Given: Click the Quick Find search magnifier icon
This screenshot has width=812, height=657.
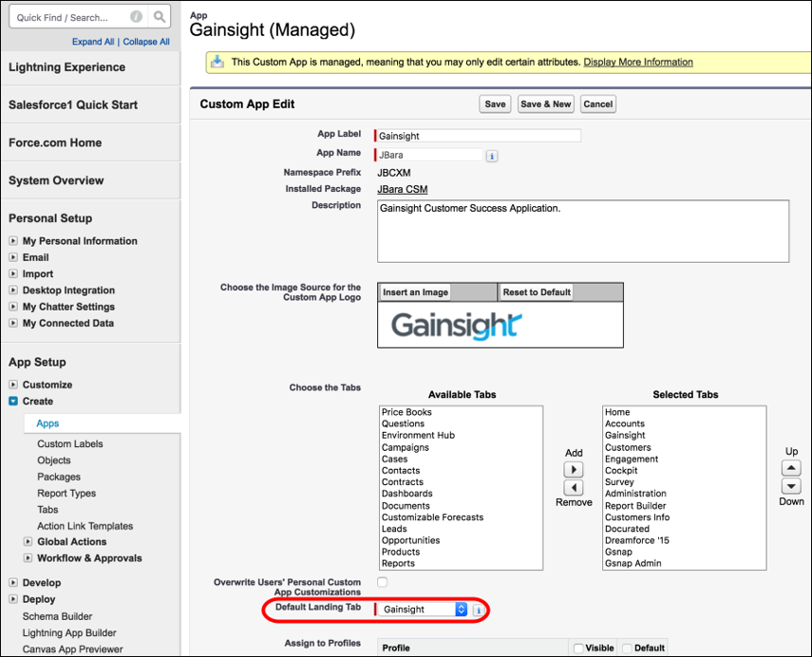Looking at the screenshot, I should (160, 17).
